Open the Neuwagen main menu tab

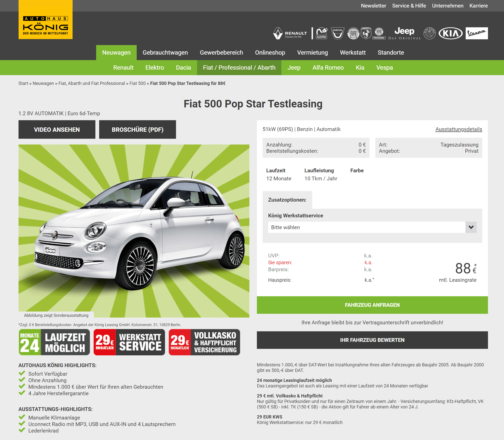click(x=116, y=53)
